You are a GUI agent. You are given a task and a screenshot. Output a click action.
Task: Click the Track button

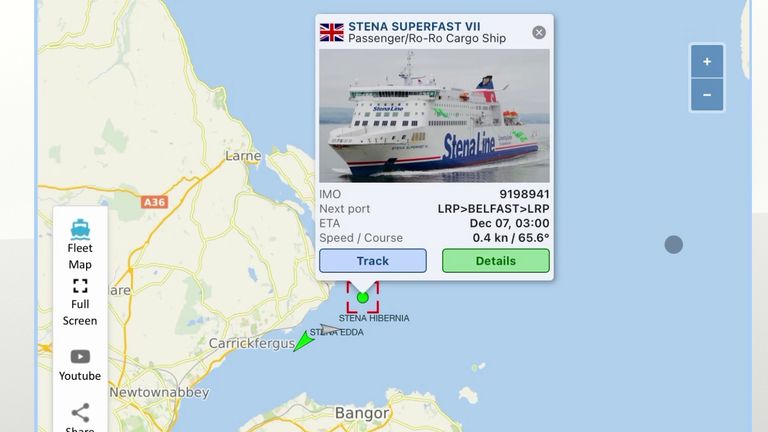[373, 261]
